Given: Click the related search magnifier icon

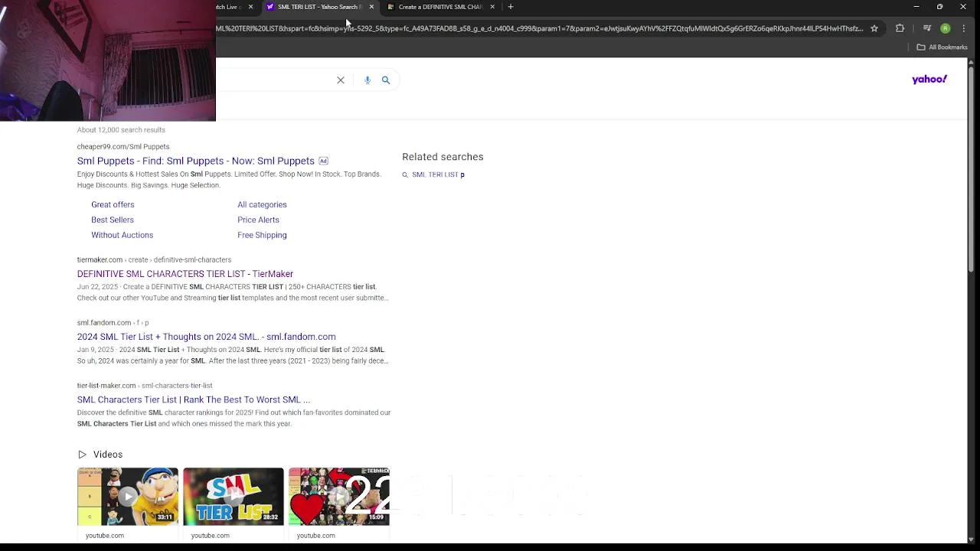Looking at the screenshot, I should tap(405, 175).
